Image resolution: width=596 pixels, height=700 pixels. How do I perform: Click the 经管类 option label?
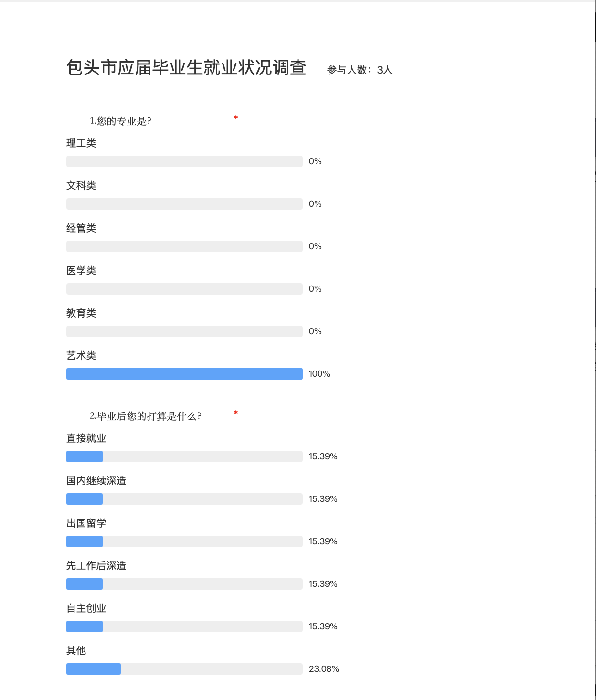tap(81, 228)
